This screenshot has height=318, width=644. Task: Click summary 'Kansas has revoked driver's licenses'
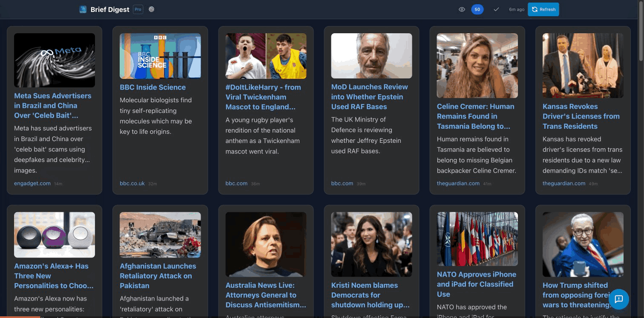(582, 155)
